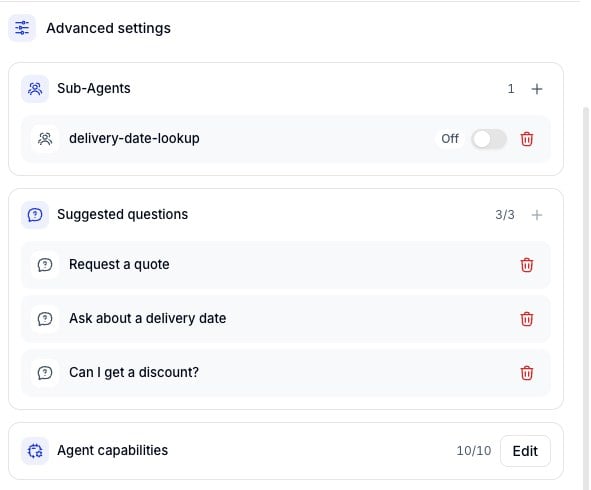Image resolution: width=591 pixels, height=490 pixels.
Task: Click the delivery-date-lookup agent icon
Action: point(45,139)
